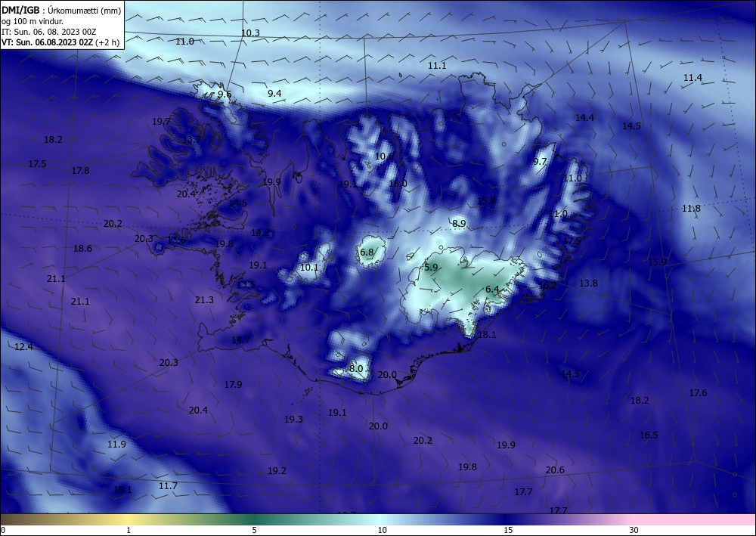The width and height of the screenshot is (756, 536).
Task: Click the subtitle 'og 100 m vindur.'
Action: 33,21
